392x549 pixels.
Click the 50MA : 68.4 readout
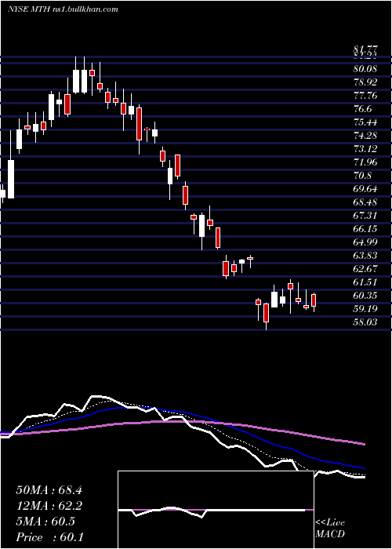(x=49, y=490)
